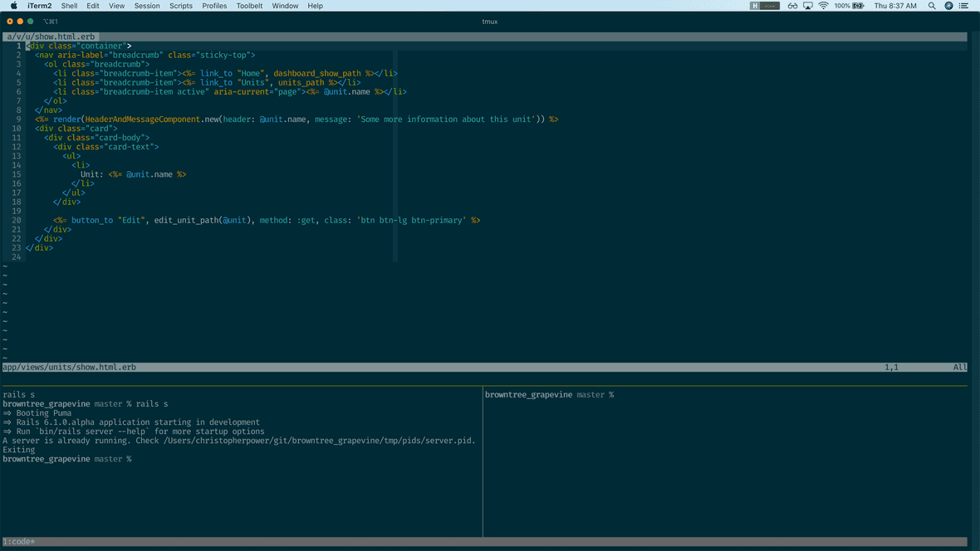Close the iTerm2 window
Viewport: 980px width, 551px height.
pos(10,22)
